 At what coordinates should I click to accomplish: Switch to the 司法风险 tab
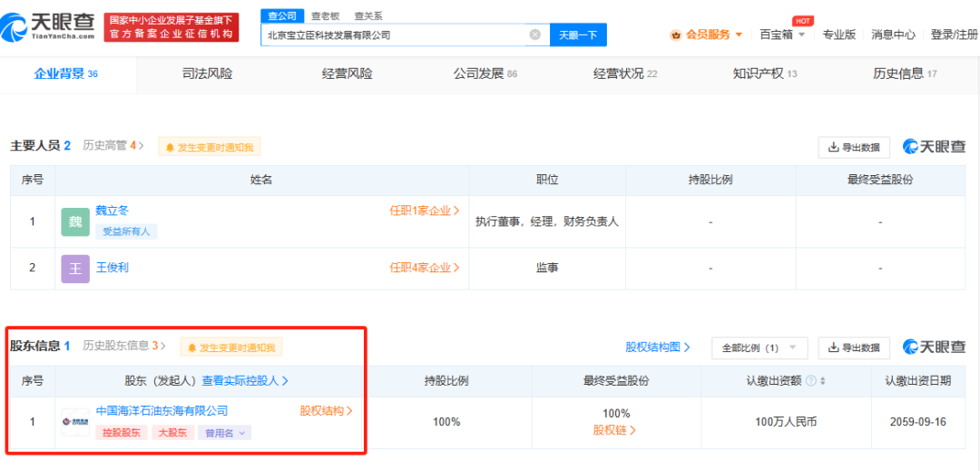point(207,74)
